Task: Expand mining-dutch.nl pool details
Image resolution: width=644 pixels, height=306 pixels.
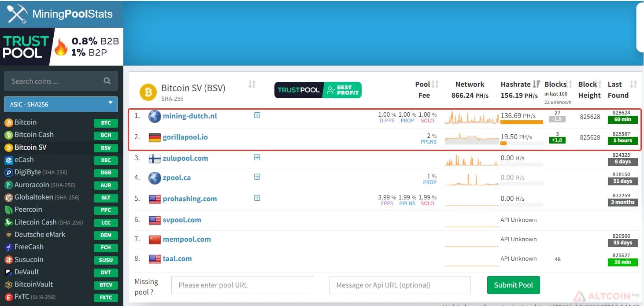Action: pos(257,115)
